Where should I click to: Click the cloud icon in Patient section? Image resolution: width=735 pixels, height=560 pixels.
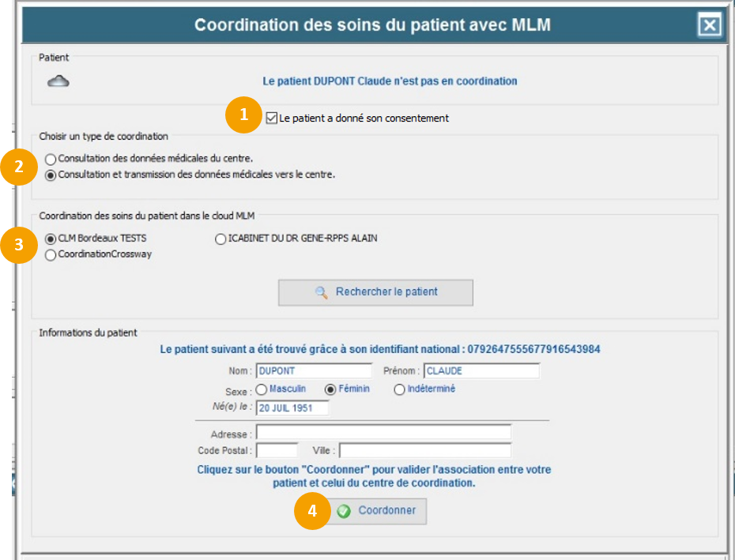tap(58, 81)
